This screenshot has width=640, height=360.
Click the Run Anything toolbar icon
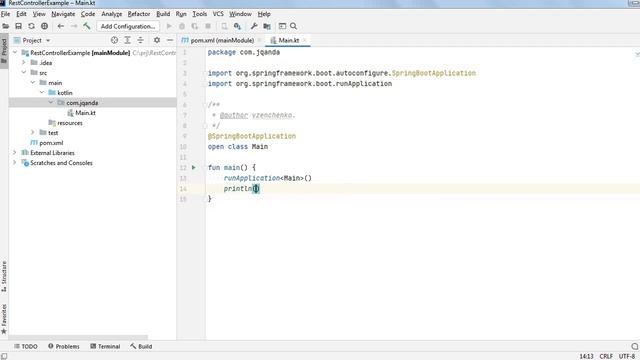pos(282,26)
